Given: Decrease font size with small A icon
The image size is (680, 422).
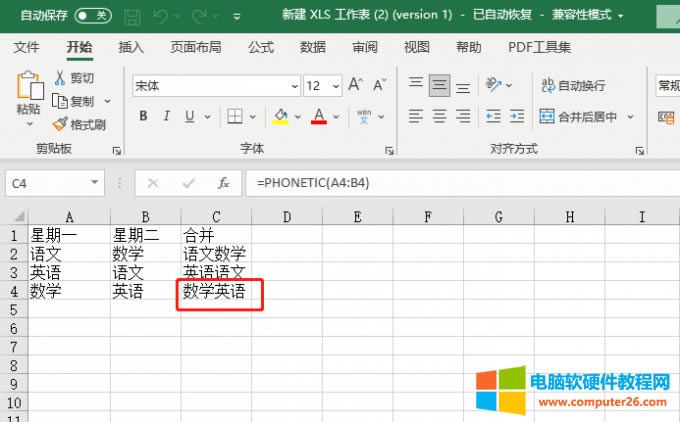Looking at the screenshot, I should tap(379, 84).
